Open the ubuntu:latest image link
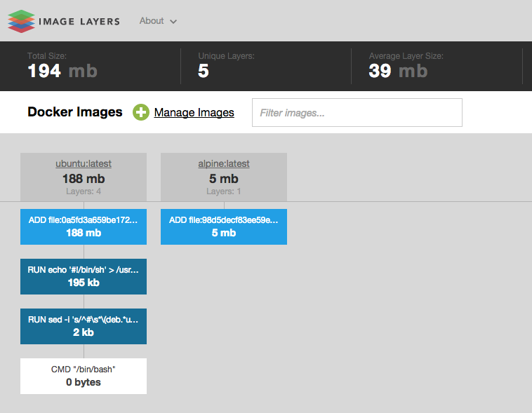Image resolution: width=532 pixels, height=413 pixels. pos(84,163)
